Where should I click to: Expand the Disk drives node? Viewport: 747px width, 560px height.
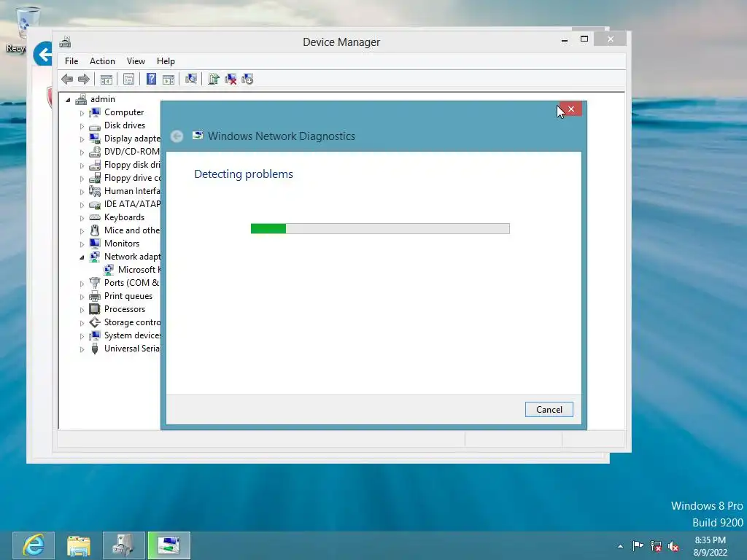[82, 126]
